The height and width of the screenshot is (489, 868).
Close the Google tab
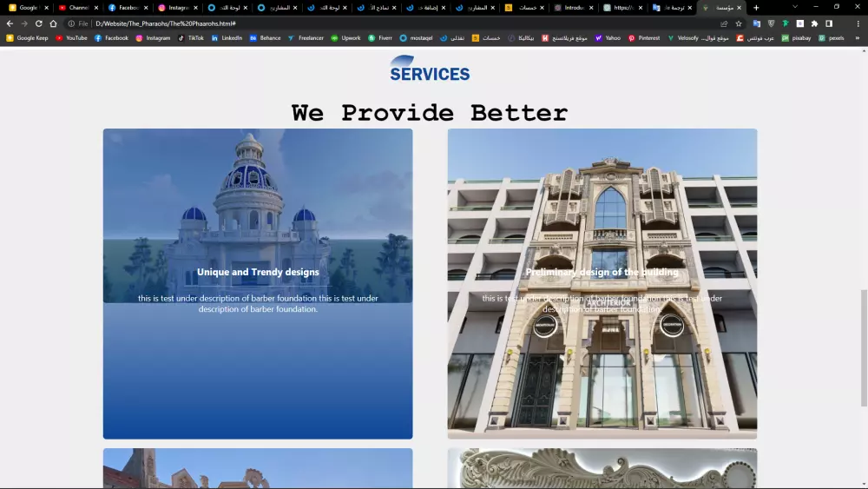[47, 8]
